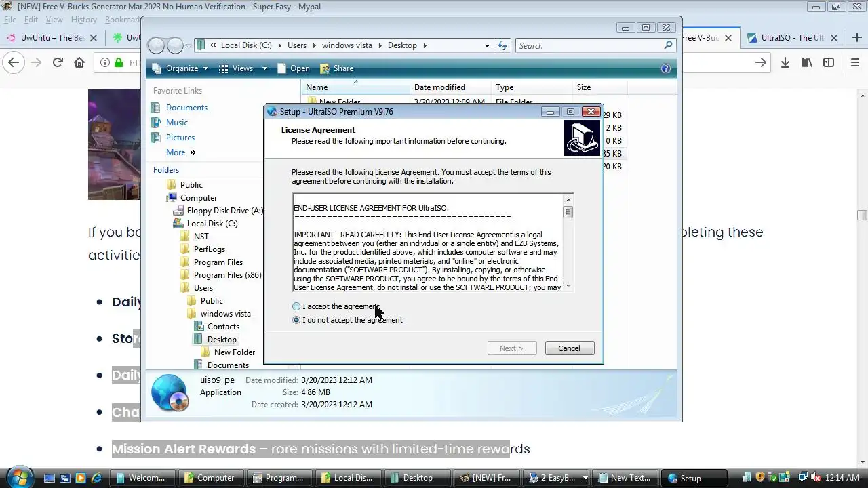Open the Organize menu in Explorer
The height and width of the screenshot is (488, 868).
pyautogui.click(x=180, y=68)
